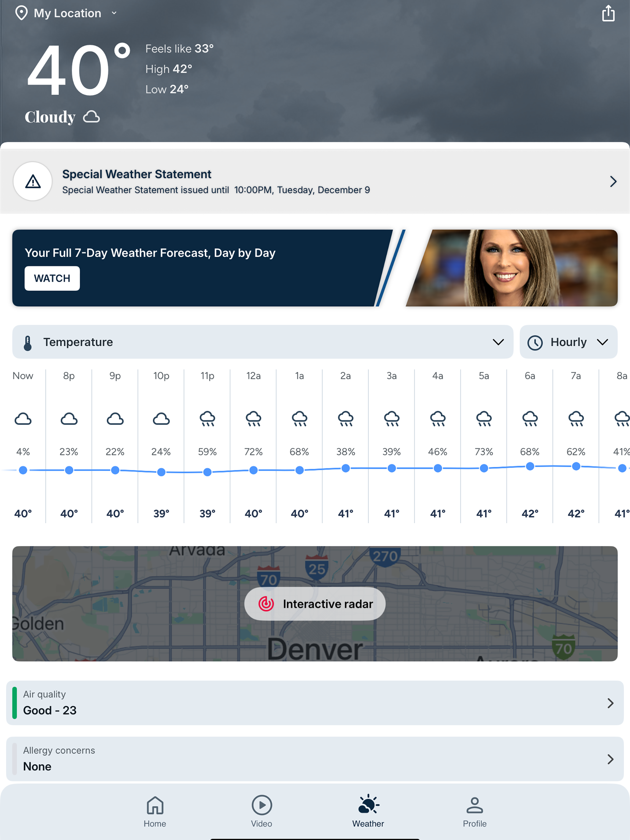The height and width of the screenshot is (840, 630).
Task: Switch to the Video tab
Action: [x=262, y=811]
